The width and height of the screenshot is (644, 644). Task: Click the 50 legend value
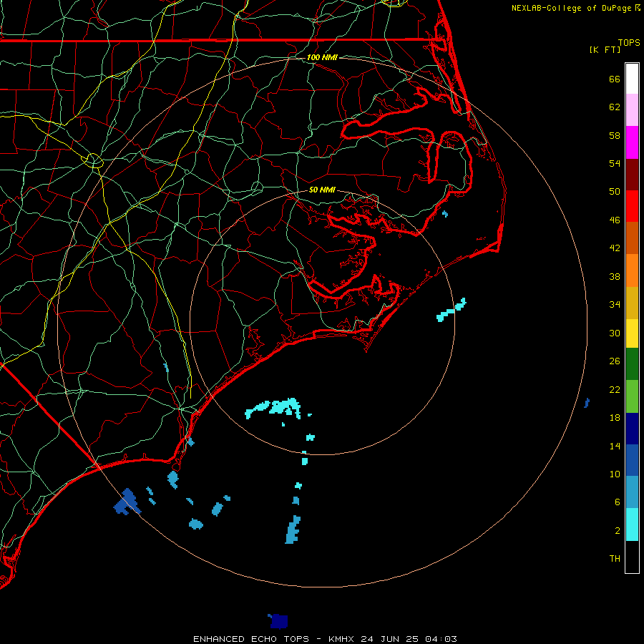click(615, 191)
